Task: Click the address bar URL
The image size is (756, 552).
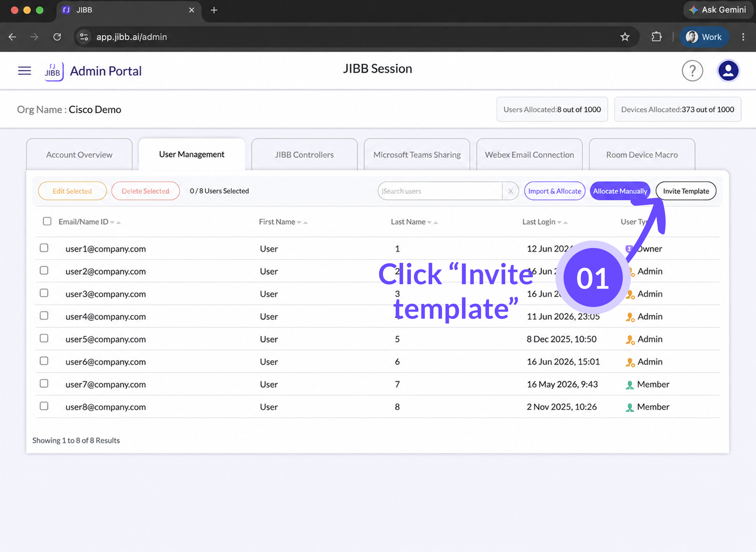Action: coord(132,37)
